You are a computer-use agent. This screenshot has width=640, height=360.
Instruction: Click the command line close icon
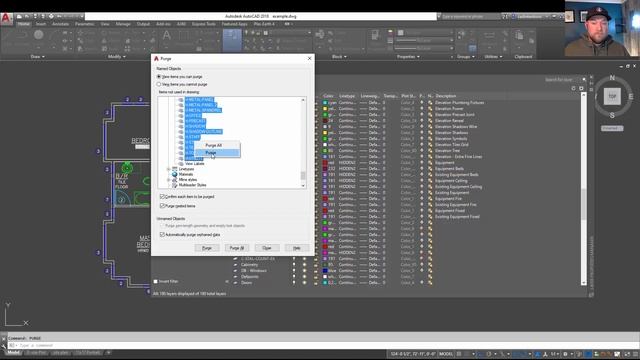click(4, 338)
